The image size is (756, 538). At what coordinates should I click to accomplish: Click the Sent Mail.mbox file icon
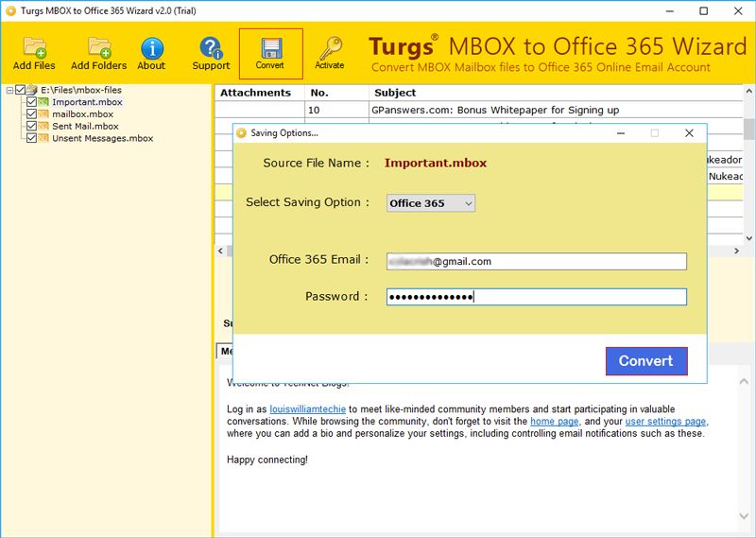point(43,126)
